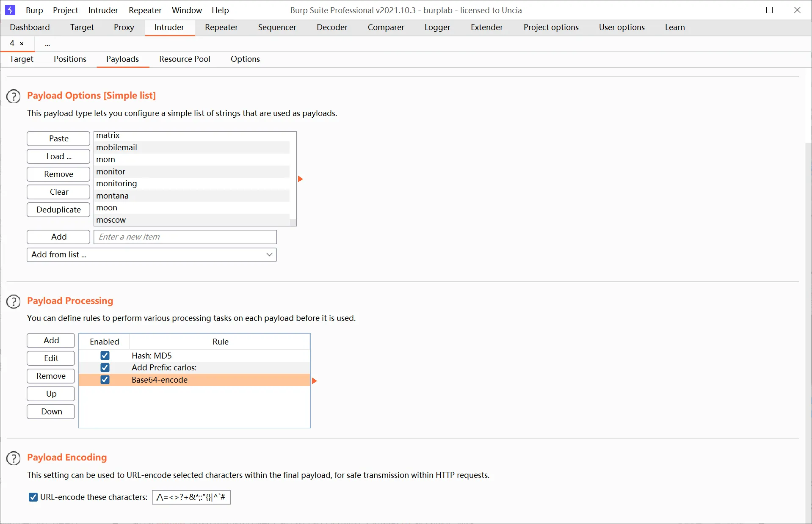Toggle the Add Prefix: carlos: rule checkbox
Viewport: 812px width, 524px height.
click(105, 367)
